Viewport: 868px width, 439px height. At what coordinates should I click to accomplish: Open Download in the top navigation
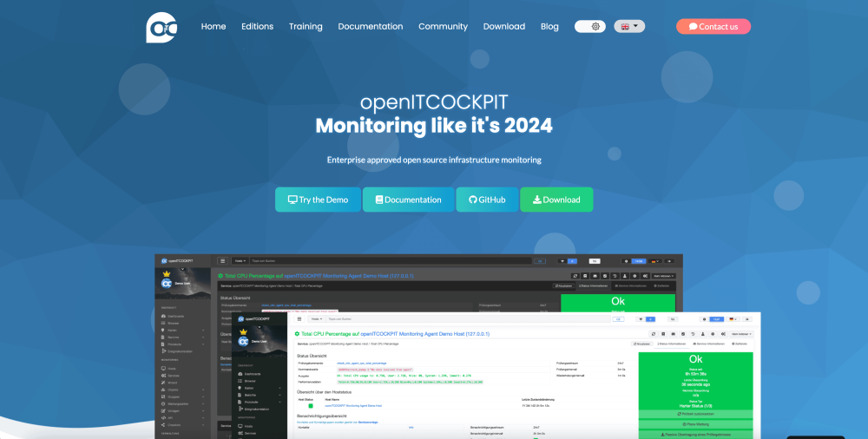pos(503,27)
